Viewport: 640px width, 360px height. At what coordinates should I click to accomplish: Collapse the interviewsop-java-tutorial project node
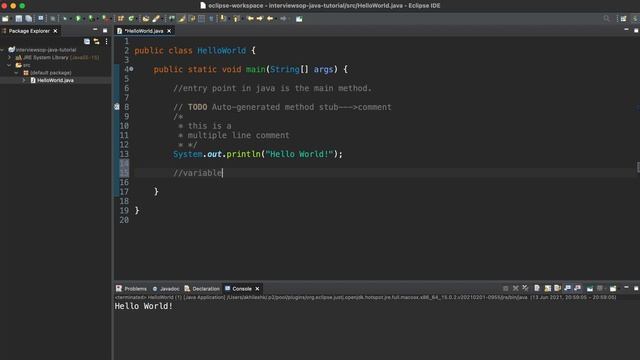(2, 50)
